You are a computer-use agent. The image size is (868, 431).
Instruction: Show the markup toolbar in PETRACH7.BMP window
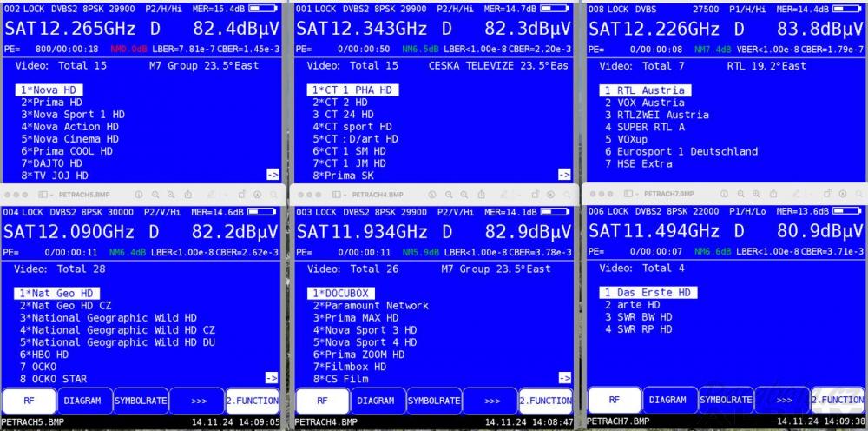pos(843,194)
